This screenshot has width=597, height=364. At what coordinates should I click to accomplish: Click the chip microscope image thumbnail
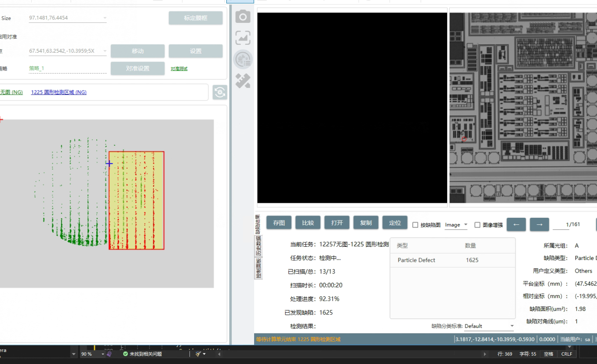click(523, 108)
